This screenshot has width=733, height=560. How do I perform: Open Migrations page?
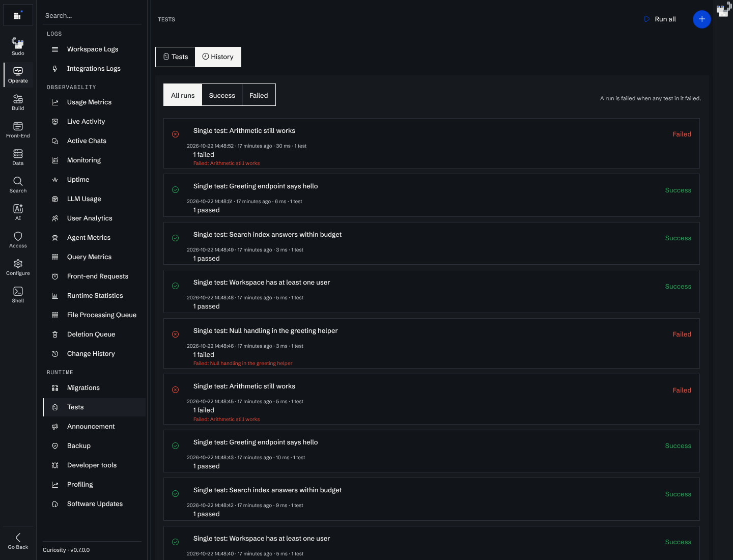click(94, 388)
